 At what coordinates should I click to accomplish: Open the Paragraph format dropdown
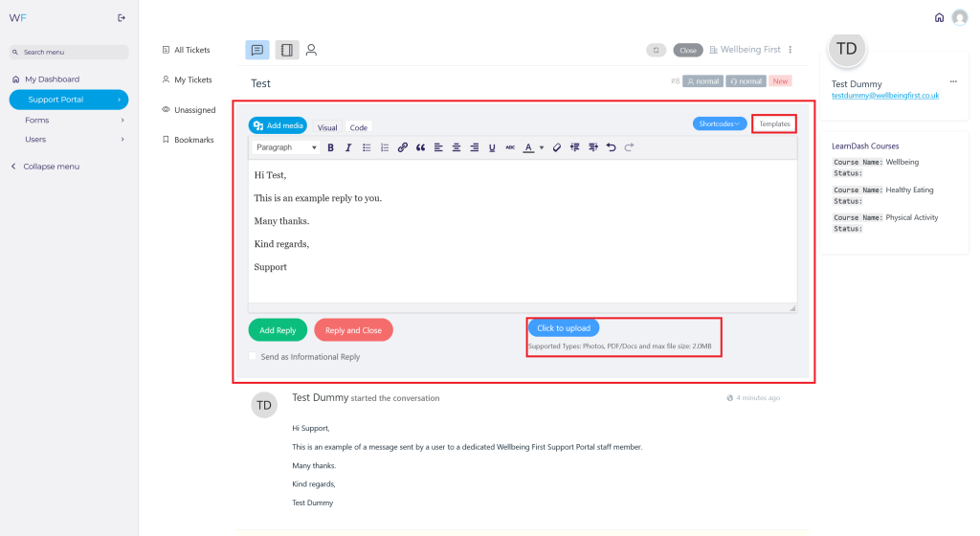coord(286,147)
